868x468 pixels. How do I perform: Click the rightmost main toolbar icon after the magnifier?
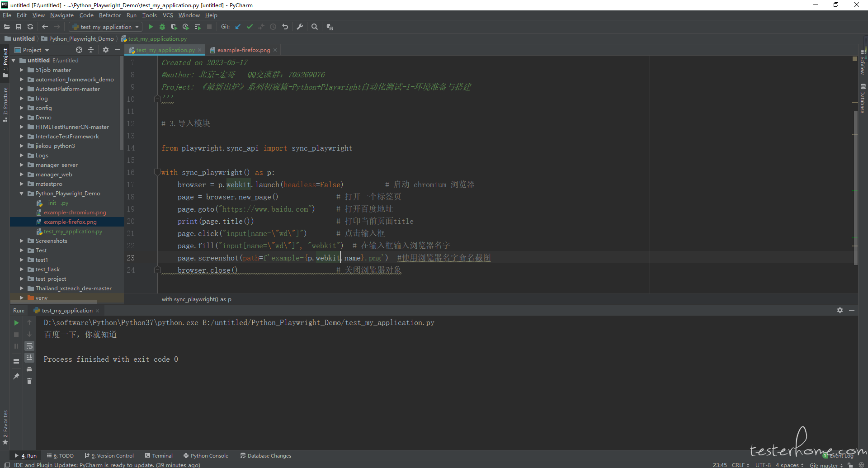[330, 27]
